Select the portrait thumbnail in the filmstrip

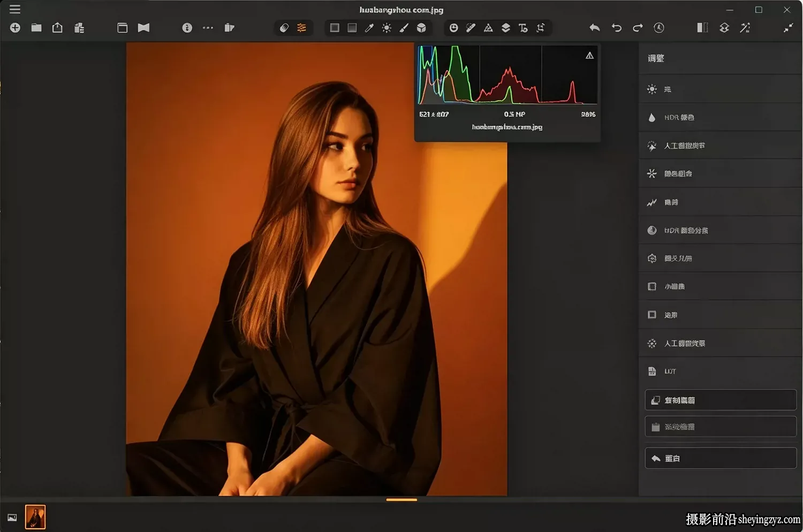pos(35,517)
